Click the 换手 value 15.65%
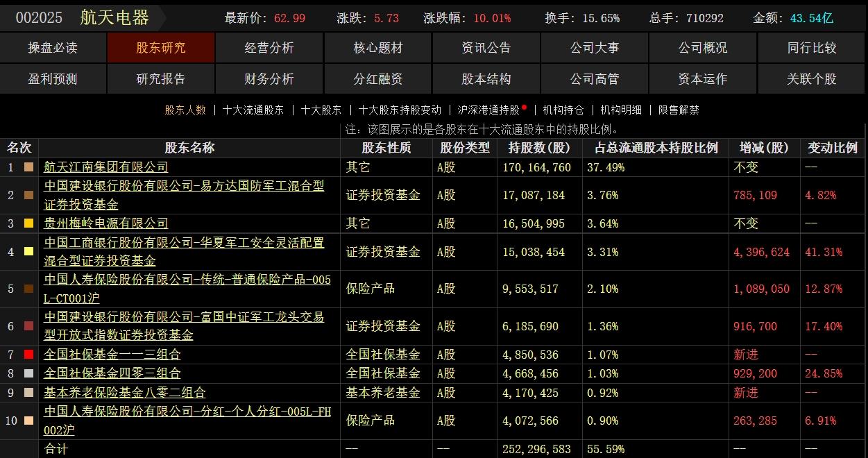The image size is (868, 458). (x=601, y=18)
